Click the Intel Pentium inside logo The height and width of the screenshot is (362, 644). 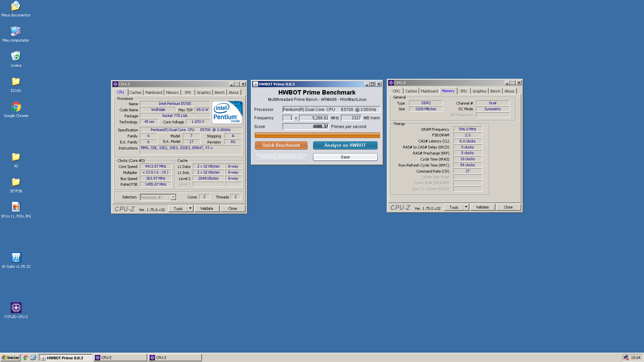point(227,112)
